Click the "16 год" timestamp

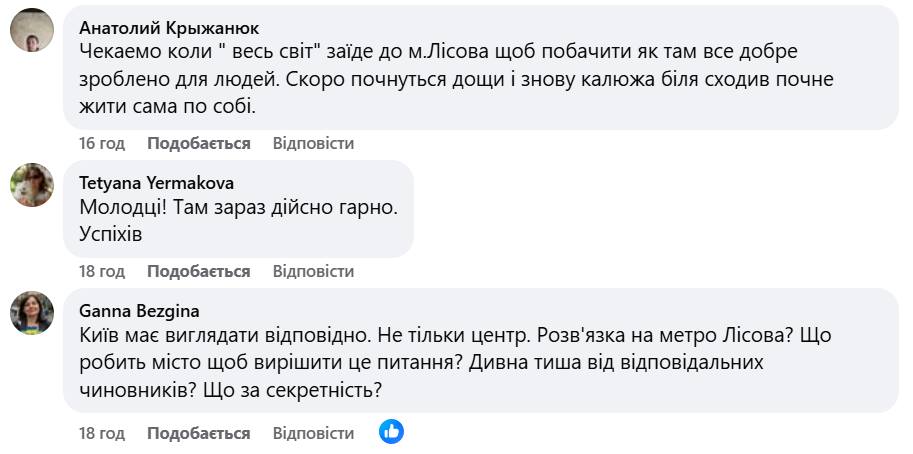(101, 143)
